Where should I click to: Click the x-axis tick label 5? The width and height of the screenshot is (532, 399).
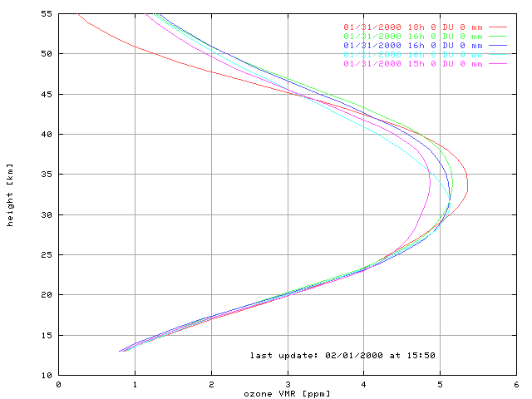tap(440, 384)
